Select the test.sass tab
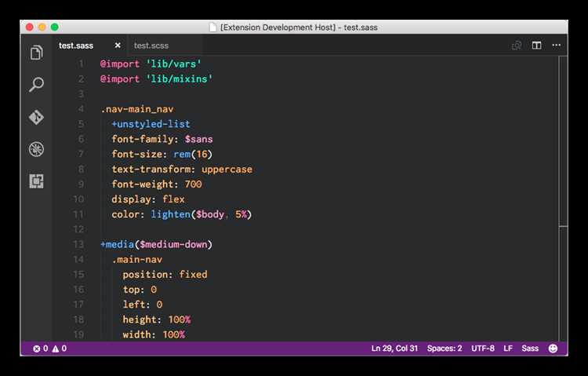The height and width of the screenshot is (376, 588). pyautogui.click(x=76, y=46)
